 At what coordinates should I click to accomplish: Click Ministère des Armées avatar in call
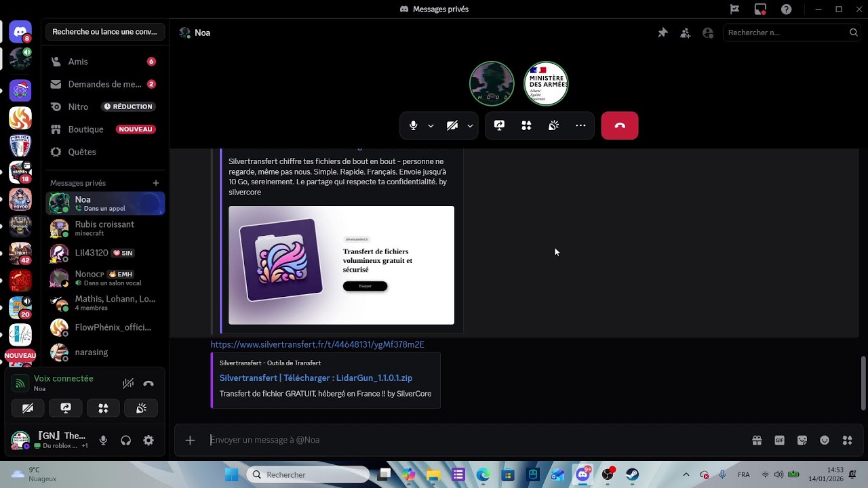point(546,83)
